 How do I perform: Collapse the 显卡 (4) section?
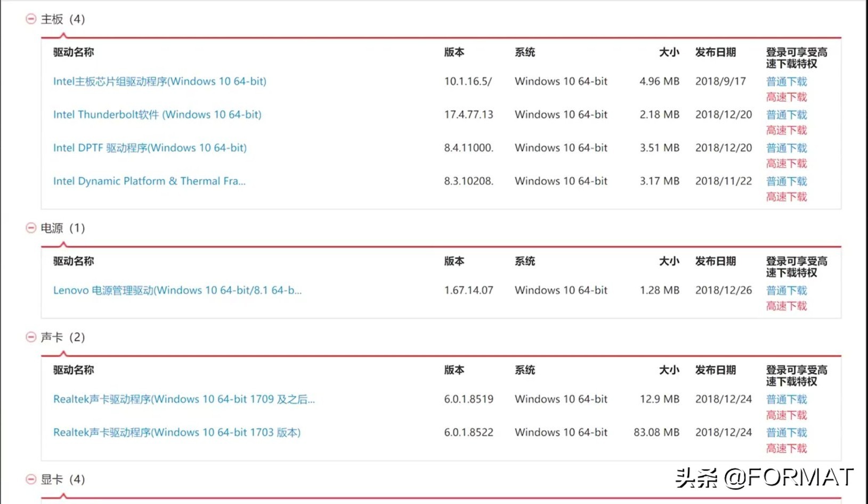coord(31,479)
